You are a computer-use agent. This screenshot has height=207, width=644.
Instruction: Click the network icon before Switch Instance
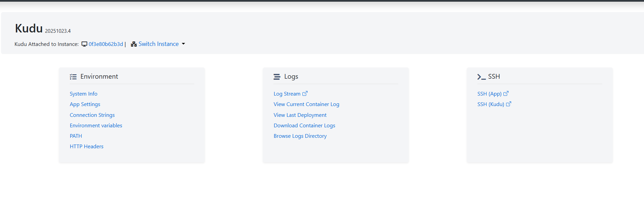[x=134, y=44]
